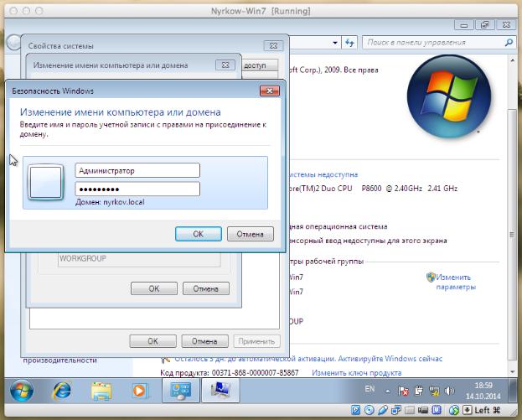Screen dimensions: 522x420
Task: Click the 'Изменить ключ продукта' link
Action: click(357, 373)
